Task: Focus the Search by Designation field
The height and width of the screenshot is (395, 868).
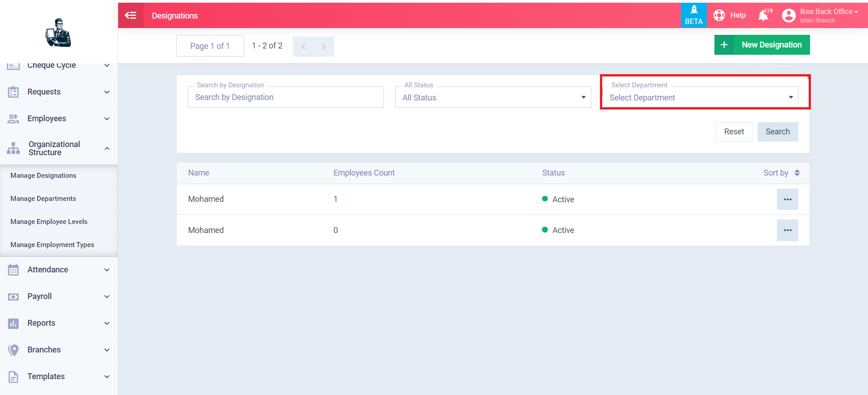Action: point(285,97)
